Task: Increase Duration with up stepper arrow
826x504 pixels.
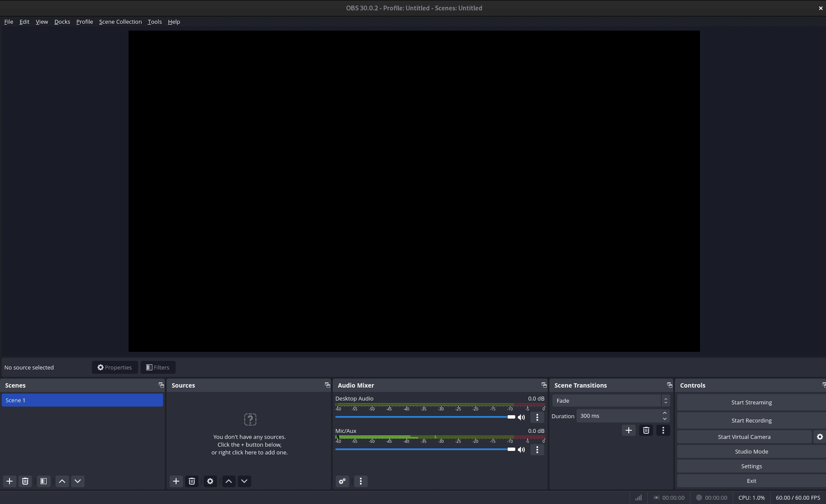Action: coord(665,413)
